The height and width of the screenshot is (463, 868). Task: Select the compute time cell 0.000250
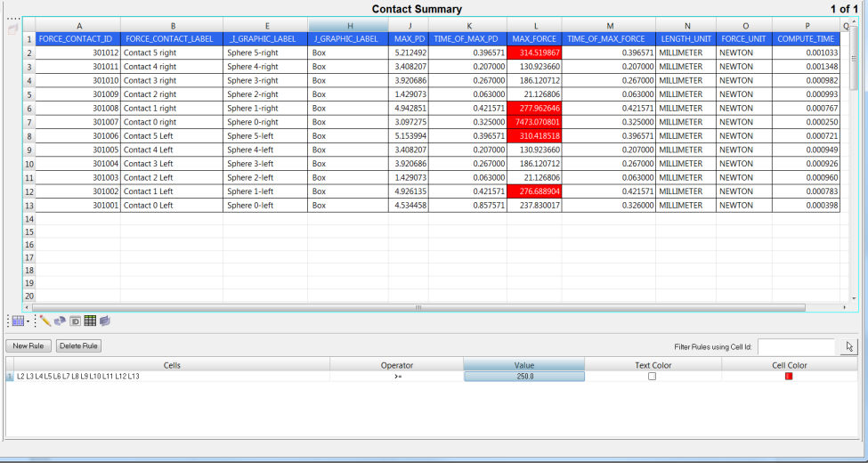(x=806, y=122)
